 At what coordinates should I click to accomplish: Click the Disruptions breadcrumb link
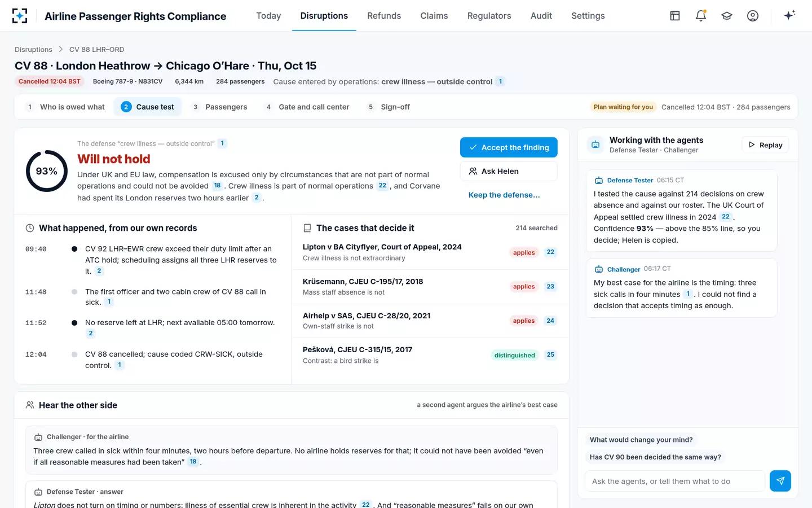[x=33, y=50]
